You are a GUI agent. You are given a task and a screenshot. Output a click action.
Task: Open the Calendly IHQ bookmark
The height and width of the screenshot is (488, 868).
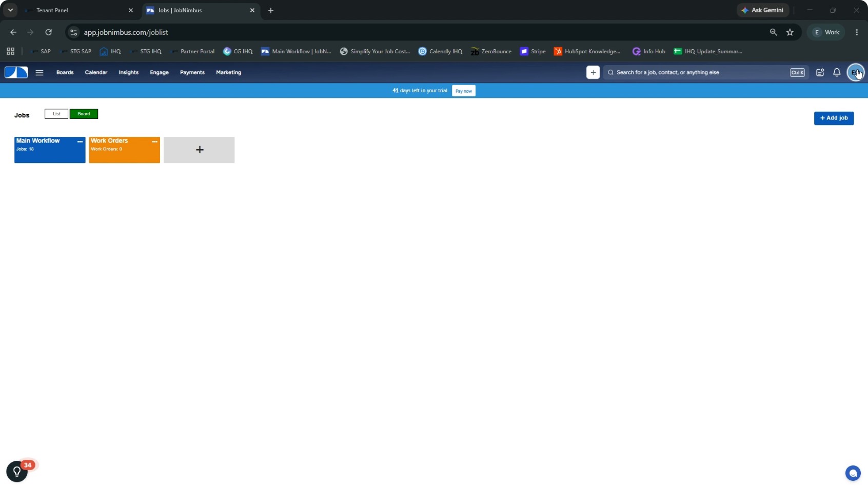(440, 51)
